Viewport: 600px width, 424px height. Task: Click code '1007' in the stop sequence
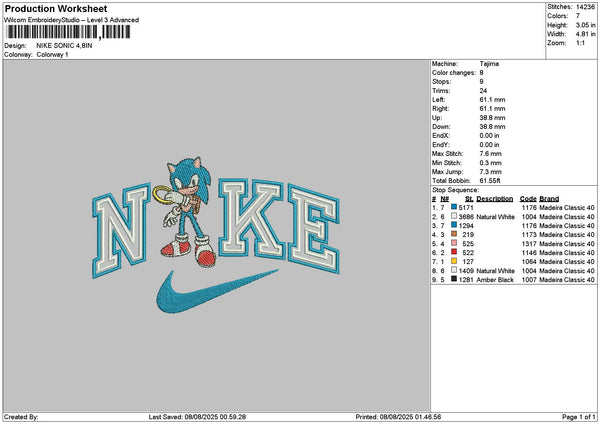[529, 280]
